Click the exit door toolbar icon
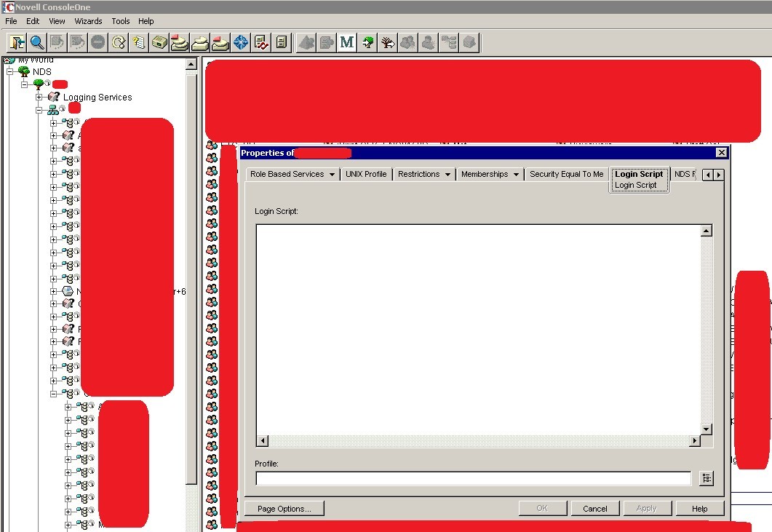 click(17, 42)
